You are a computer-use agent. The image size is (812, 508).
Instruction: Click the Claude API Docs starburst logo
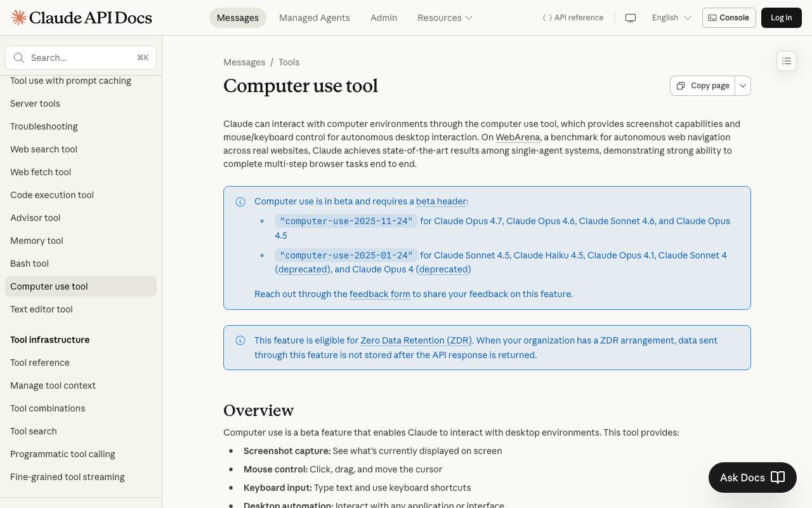pyautogui.click(x=19, y=17)
